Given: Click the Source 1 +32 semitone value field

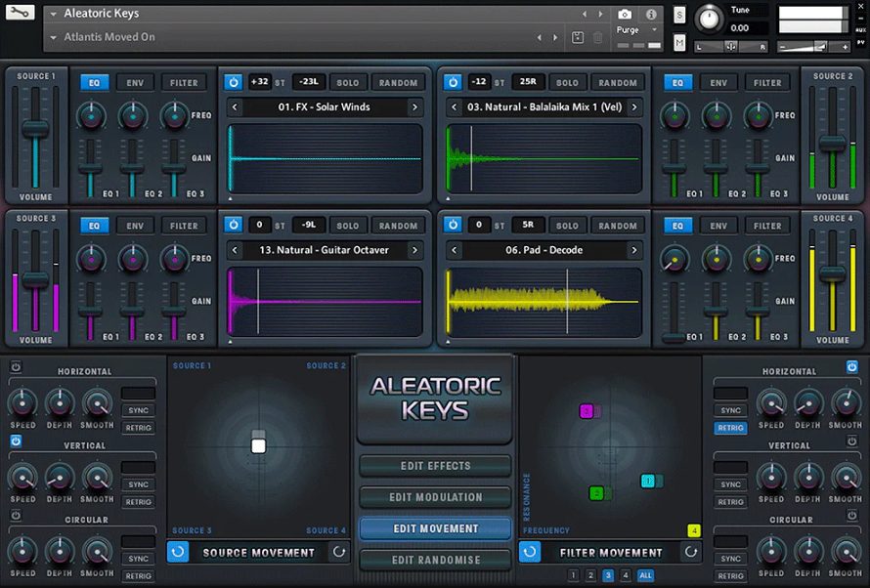Looking at the screenshot, I should click(x=259, y=82).
